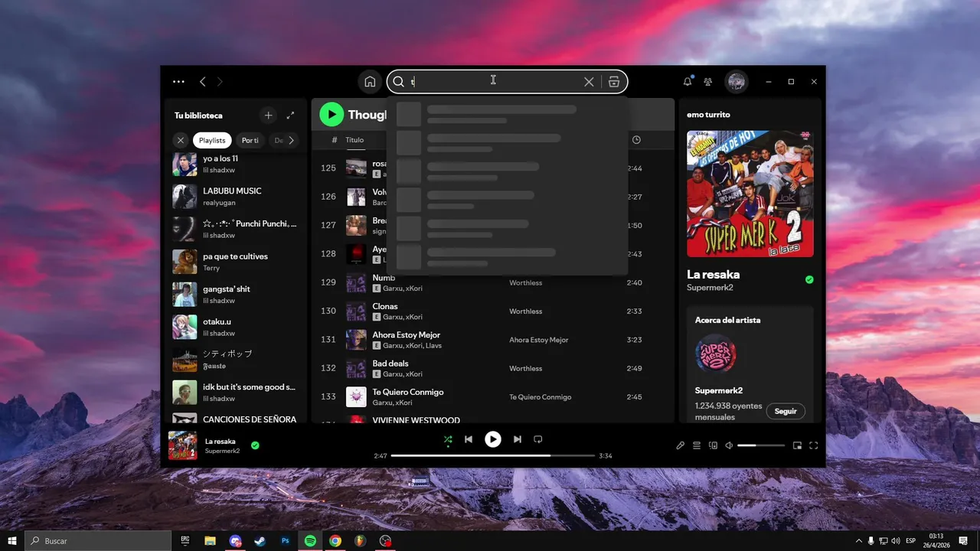Skip to the next track
The image size is (980, 551).
(518, 439)
